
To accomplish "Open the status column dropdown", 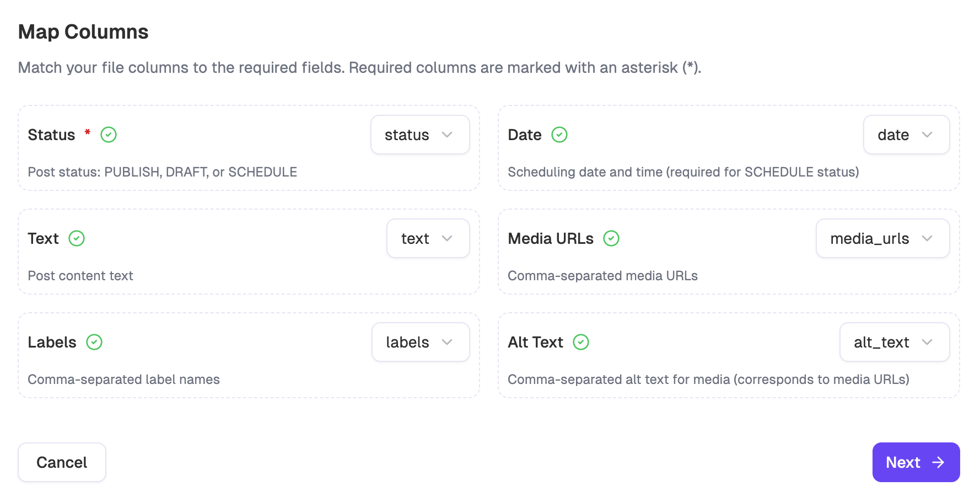I will [x=420, y=135].
